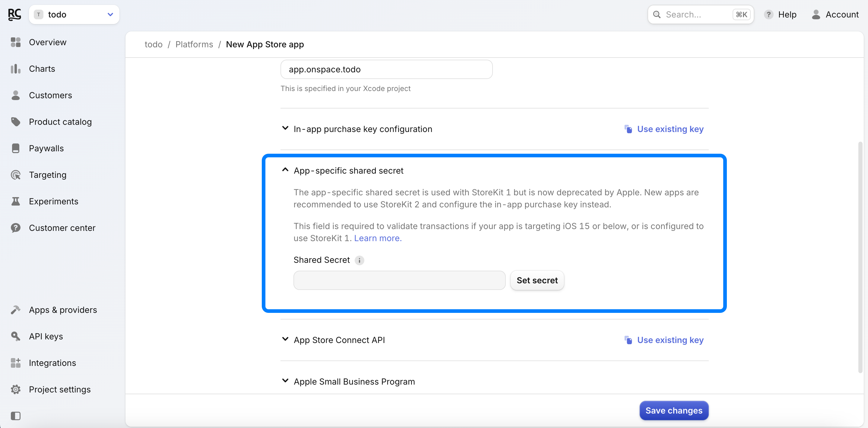
Task: Open the Learn more link
Action: pos(377,238)
